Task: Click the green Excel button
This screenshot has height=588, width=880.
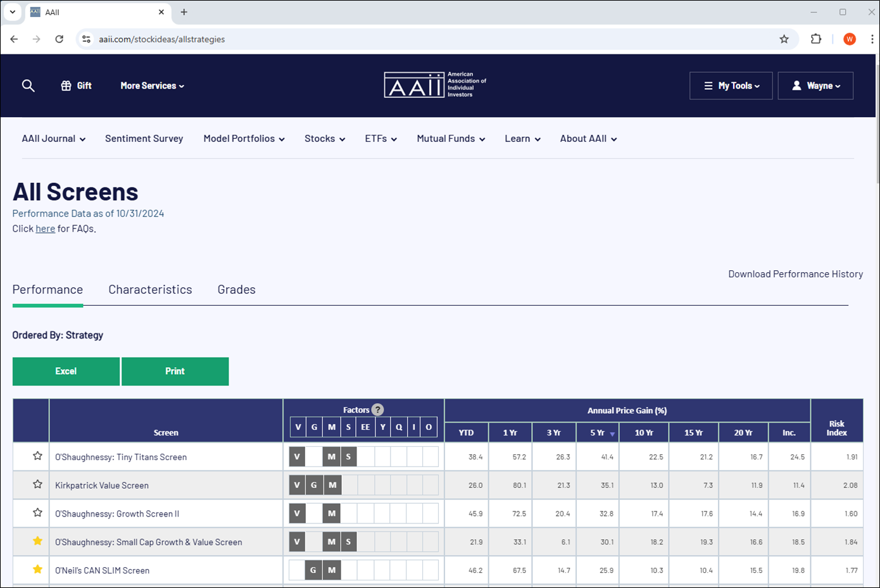Action: pos(66,372)
